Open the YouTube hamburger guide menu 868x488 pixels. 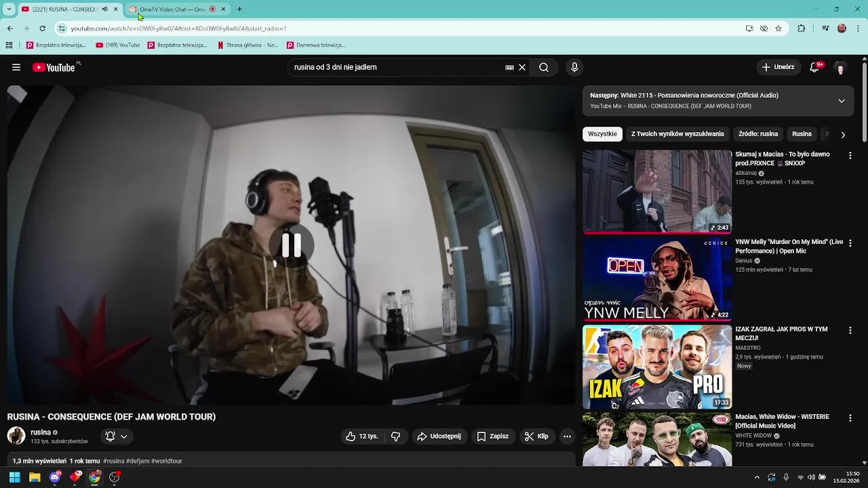(16, 67)
